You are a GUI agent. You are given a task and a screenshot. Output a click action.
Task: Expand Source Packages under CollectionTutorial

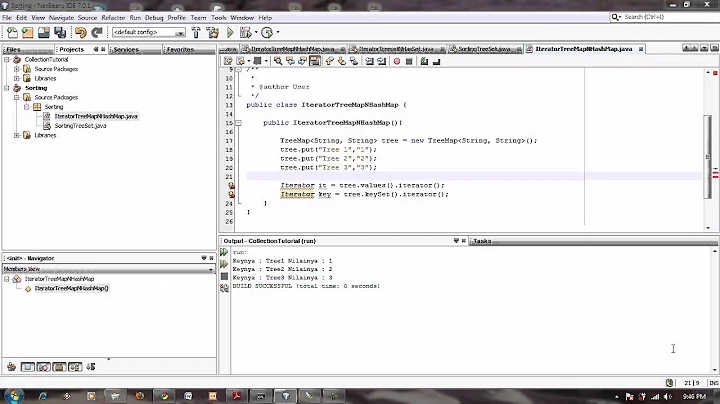click(x=17, y=69)
